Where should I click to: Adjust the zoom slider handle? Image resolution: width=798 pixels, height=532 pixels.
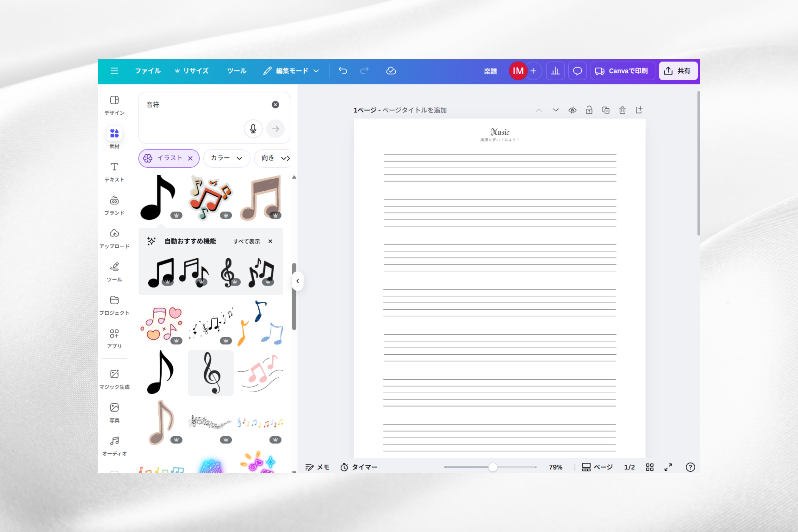(x=493, y=467)
